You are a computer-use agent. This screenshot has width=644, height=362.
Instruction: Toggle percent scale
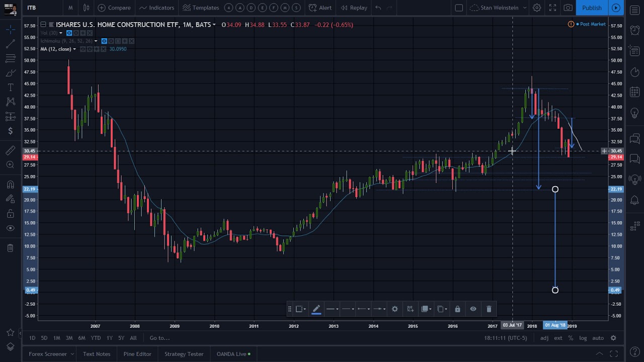(x=571, y=338)
